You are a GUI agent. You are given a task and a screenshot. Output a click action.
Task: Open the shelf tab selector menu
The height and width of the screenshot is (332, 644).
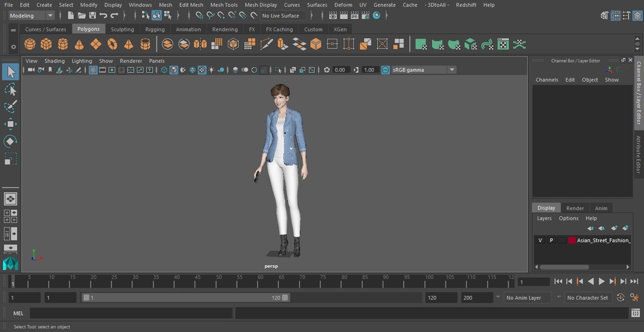[x=13, y=30]
